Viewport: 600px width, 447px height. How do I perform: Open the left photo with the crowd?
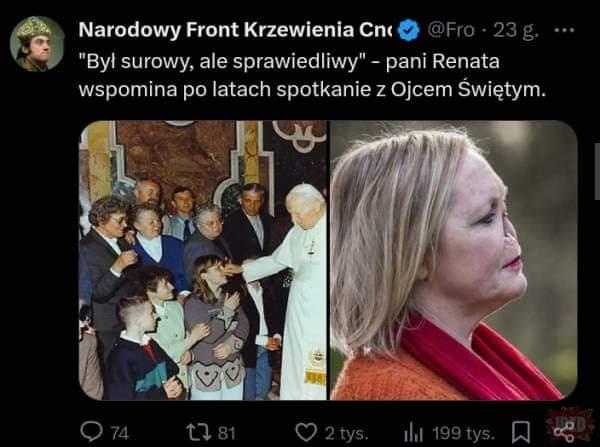coord(203,260)
